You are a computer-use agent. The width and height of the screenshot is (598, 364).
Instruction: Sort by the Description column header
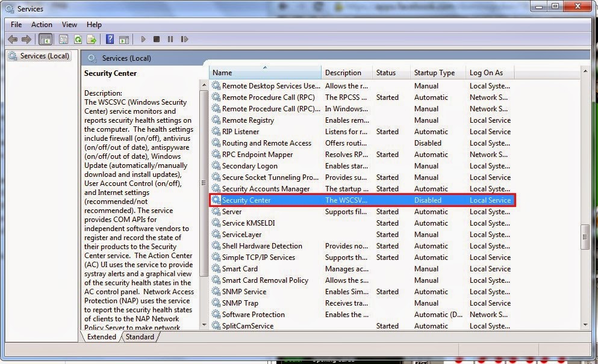coord(347,72)
